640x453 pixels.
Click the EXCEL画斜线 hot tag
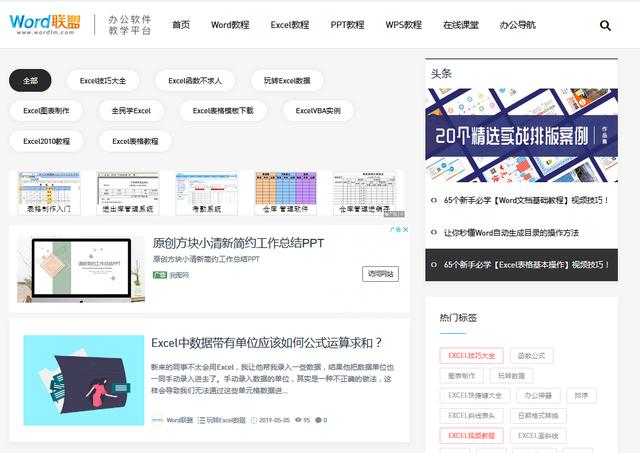[x=538, y=435]
